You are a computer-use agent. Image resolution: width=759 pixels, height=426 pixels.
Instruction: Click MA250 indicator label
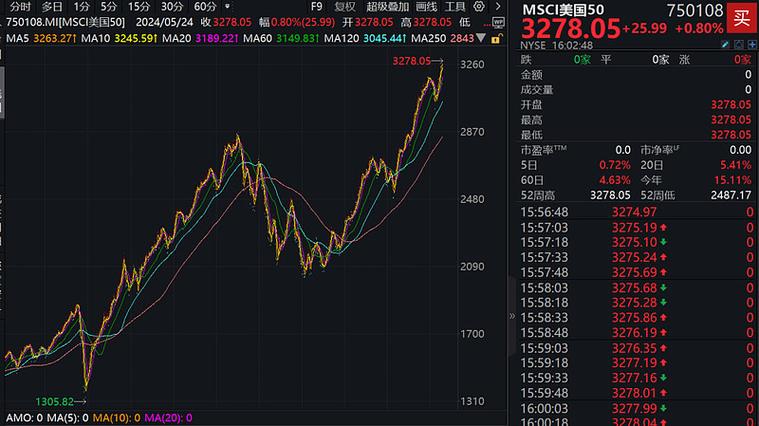point(428,38)
